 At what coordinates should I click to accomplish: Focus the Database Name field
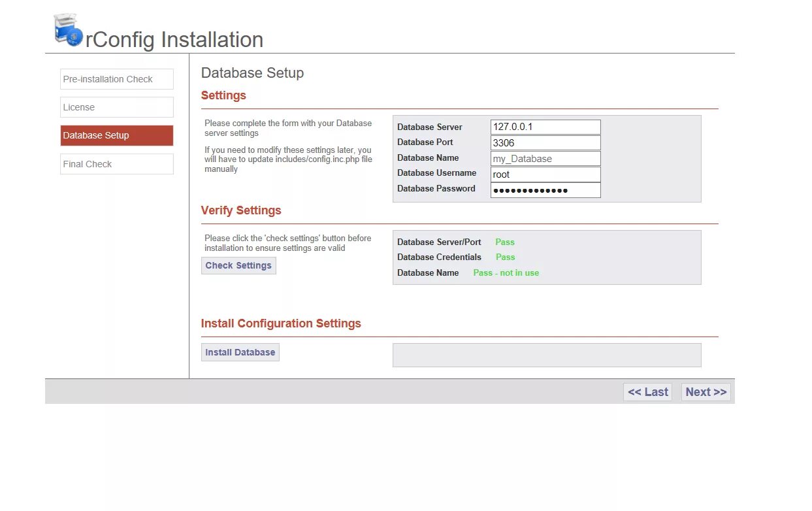[x=545, y=159]
